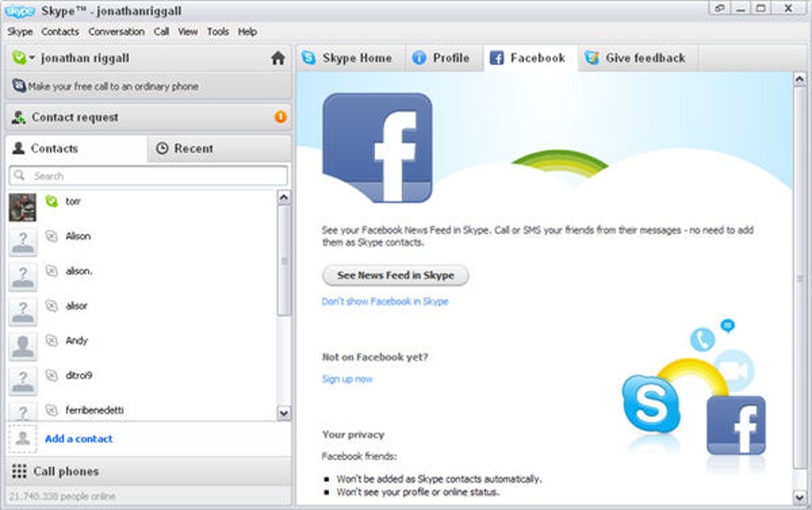Click the large Facebook logo in the main pane
The width and height of the screenshot is (812, 510).
pos(377,148)
